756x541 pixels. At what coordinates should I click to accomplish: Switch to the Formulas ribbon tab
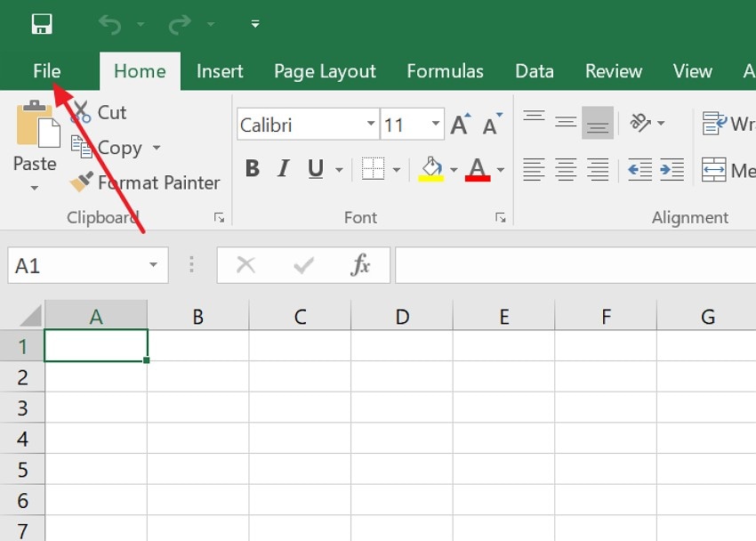[x=445, y=71]
